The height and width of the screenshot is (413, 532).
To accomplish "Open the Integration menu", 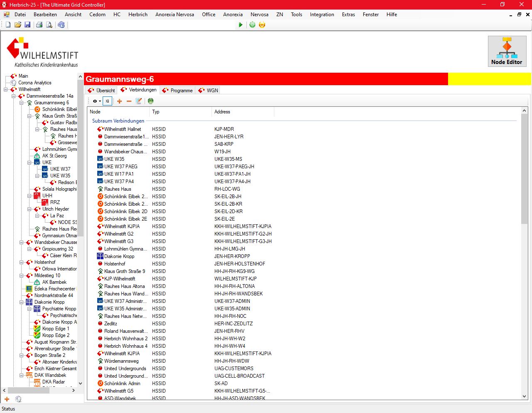I will point(322,15).
